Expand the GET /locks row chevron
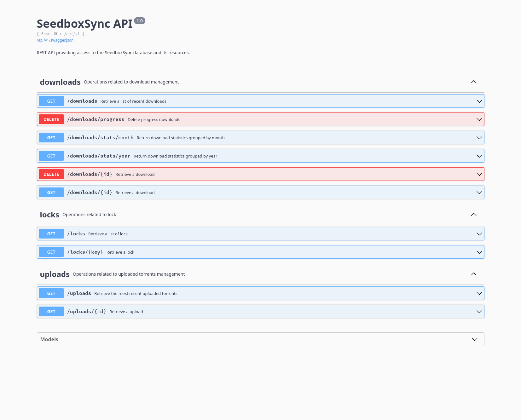521x420 pixels. click(x=479, y=234)
